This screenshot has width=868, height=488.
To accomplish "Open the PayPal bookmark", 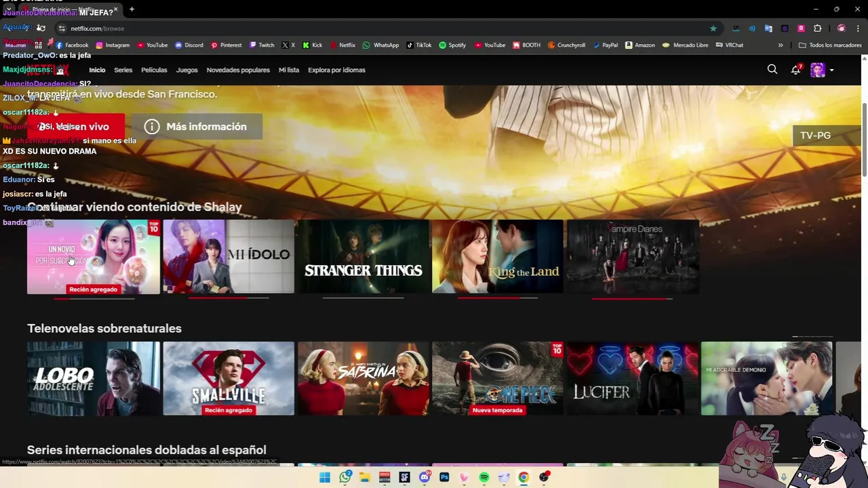I will 606,45.
